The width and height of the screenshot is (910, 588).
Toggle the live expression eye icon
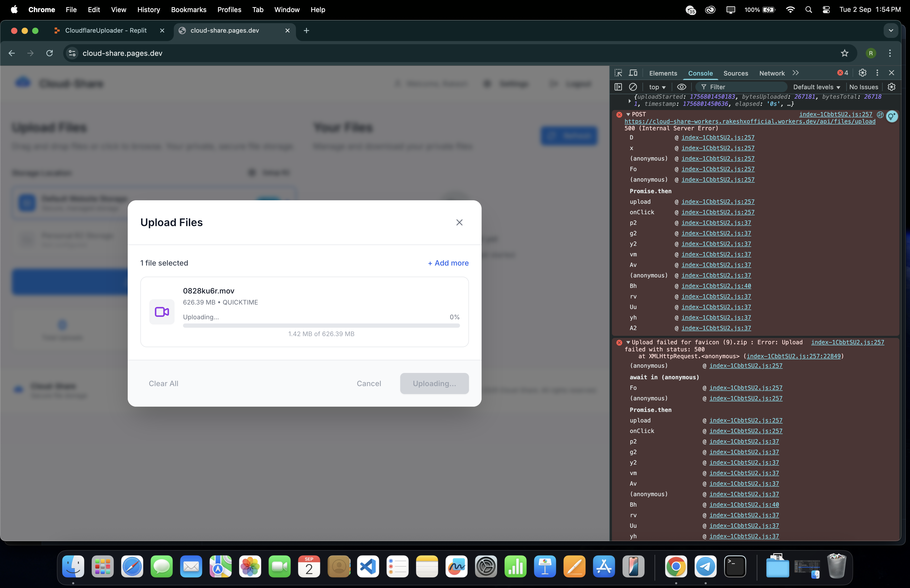pyautogui.click(x=682, y=87)
